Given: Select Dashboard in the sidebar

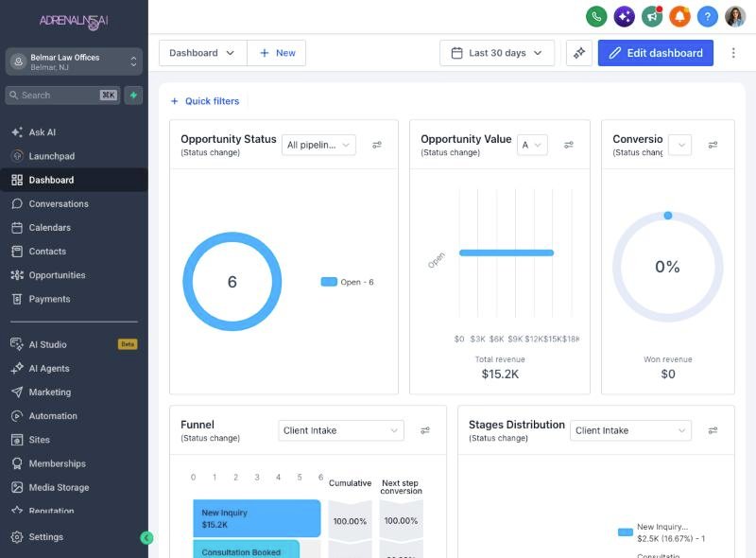Looking at the screenshot, I should [x=74, y=180].
